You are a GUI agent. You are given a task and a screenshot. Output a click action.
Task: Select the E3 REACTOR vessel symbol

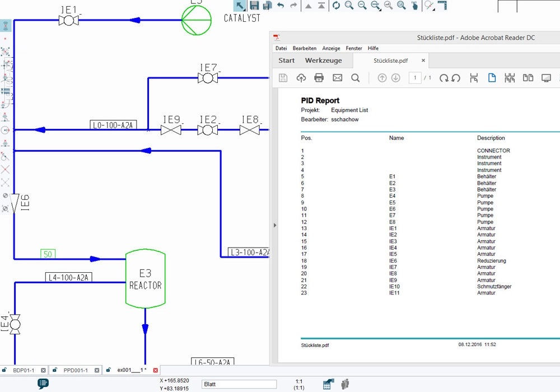146,278
